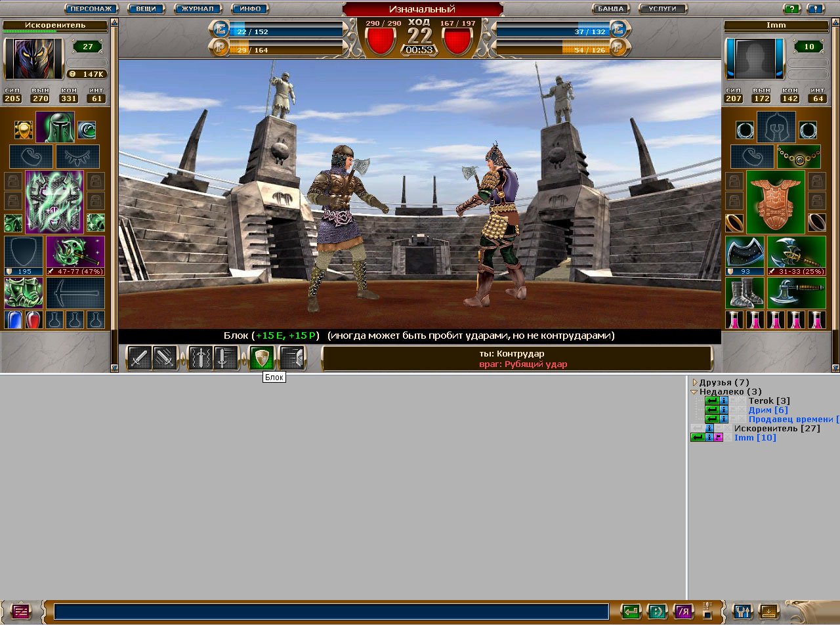Image resolution: width=840 pixels, height=625 pixels.
Task: Open the Вещи menu
Action: pyautogui.click(x=146, y=9)
